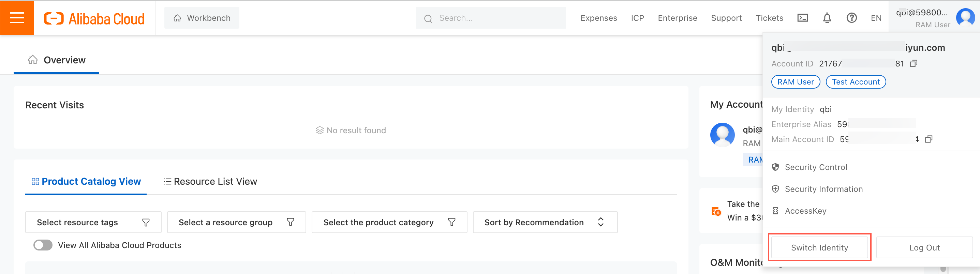Viewport: 980px width, 274px height.
Task: Copy the Account ID
Action: click(914, 63)
